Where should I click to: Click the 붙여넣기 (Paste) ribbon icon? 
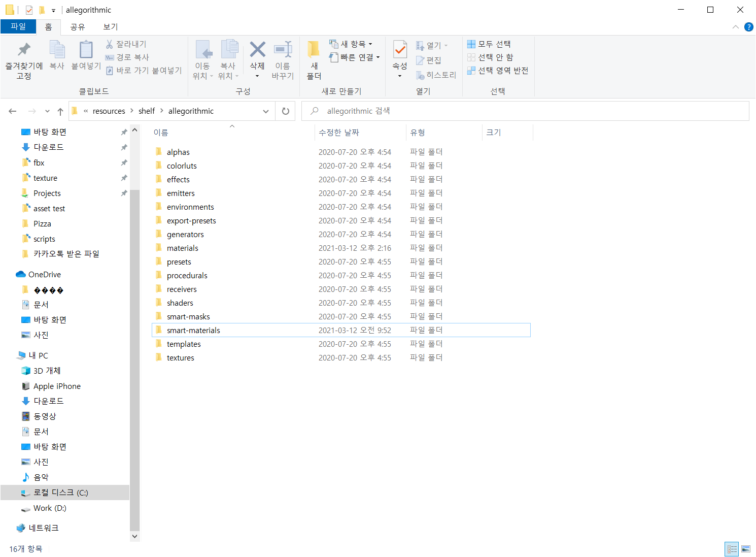tap(86, 49)
